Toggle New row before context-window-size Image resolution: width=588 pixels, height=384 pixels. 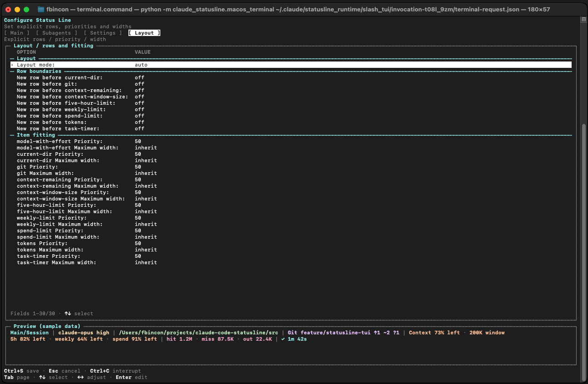[x=291, y=97]
